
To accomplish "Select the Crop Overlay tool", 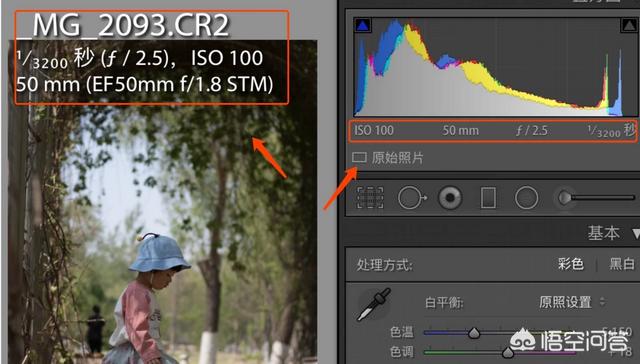I will coord(370,198).
